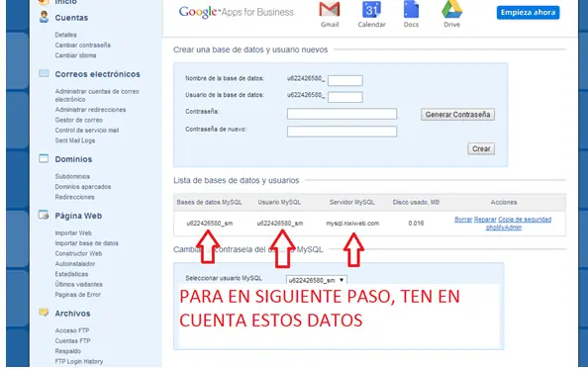Screen dimensions: 588x369
Task: Open Cambiar contraseña in sidebar
Action: coord(83,45)
